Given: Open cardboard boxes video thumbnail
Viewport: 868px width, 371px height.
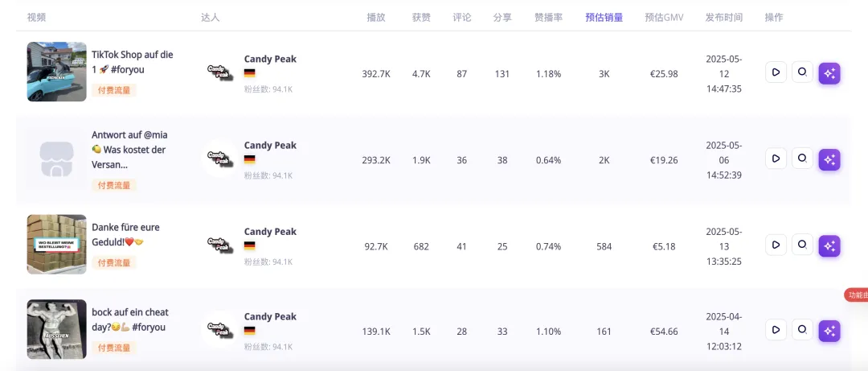Looking at the screenshot, I should point(56,245).
